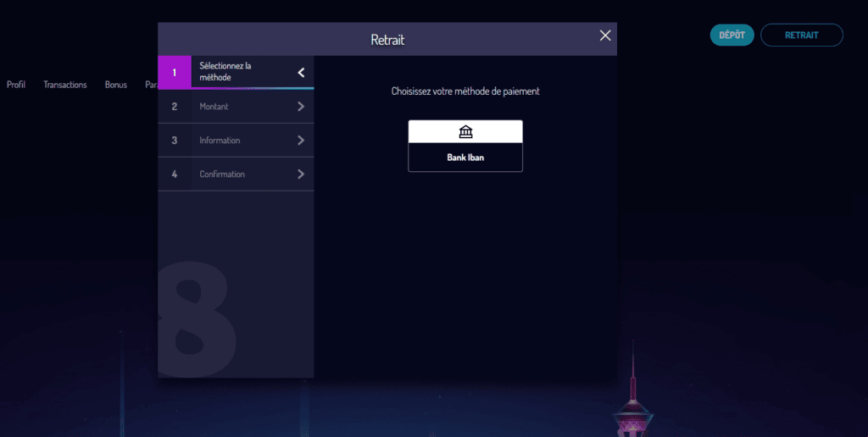This screenshot has width=868, height=437.
Task: Expand chevron next to Montant
Action: click(x=301, y=106)
